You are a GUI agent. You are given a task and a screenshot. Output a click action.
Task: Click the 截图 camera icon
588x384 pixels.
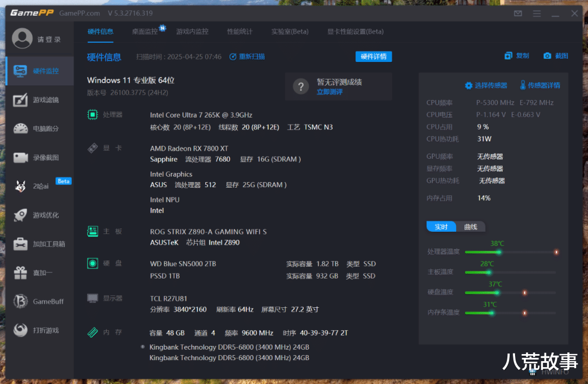(547, 56)
